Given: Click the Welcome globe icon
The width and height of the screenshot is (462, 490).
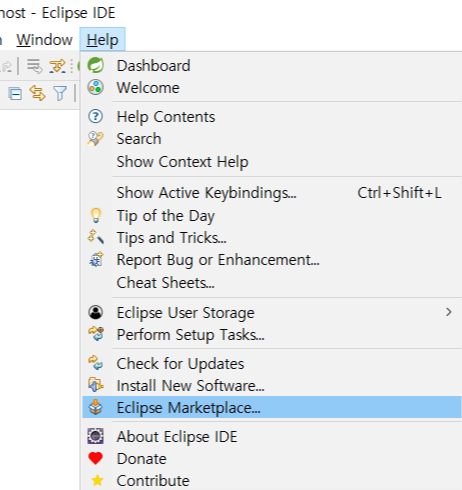Looking at the screenshot, I should [96, 87].
